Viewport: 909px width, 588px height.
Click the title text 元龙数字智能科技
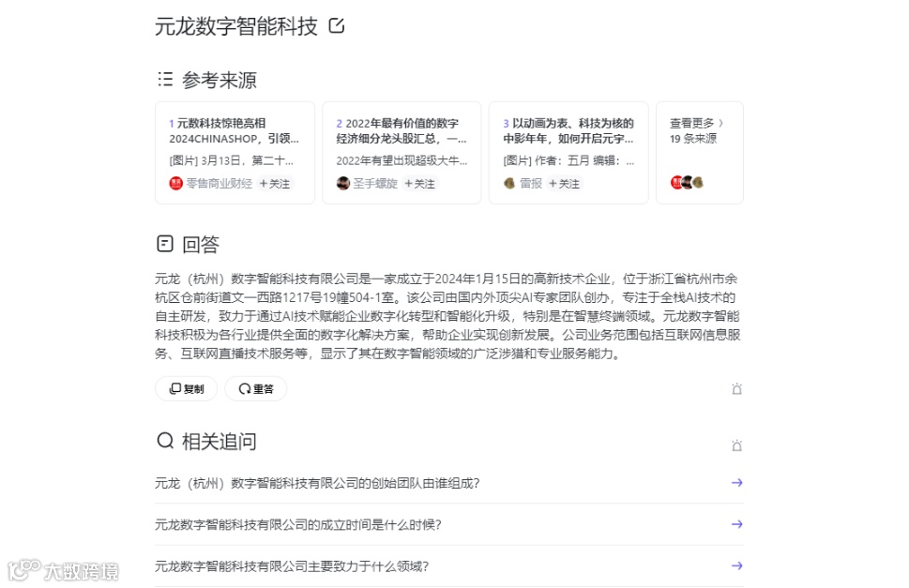pos(236,26)
